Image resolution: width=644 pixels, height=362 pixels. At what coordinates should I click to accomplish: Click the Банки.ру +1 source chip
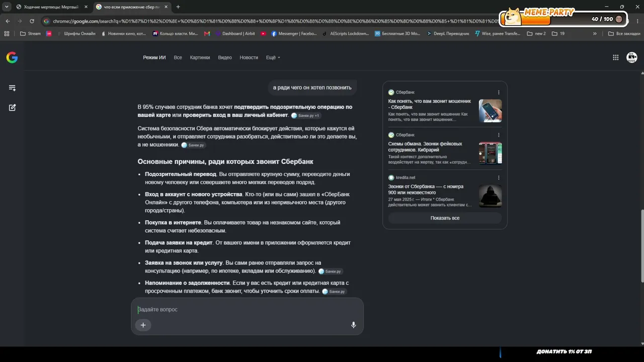(x=305, y=116)
